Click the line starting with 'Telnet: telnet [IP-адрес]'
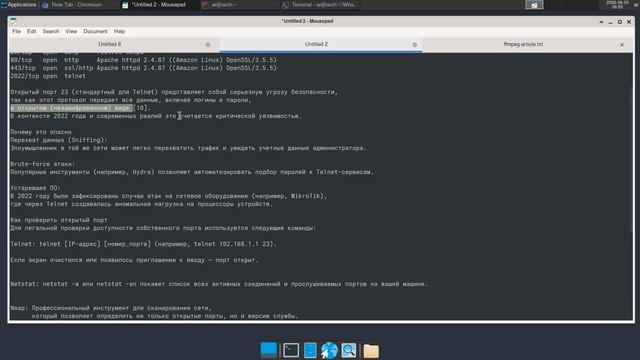The width and height of the screenshot is (640, 360). tap(143, 244)
